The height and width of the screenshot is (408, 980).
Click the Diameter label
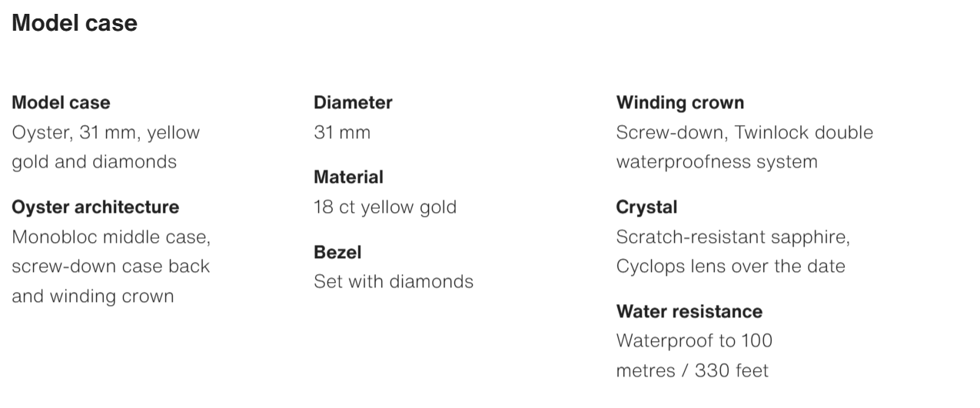[x=353, y=103]
